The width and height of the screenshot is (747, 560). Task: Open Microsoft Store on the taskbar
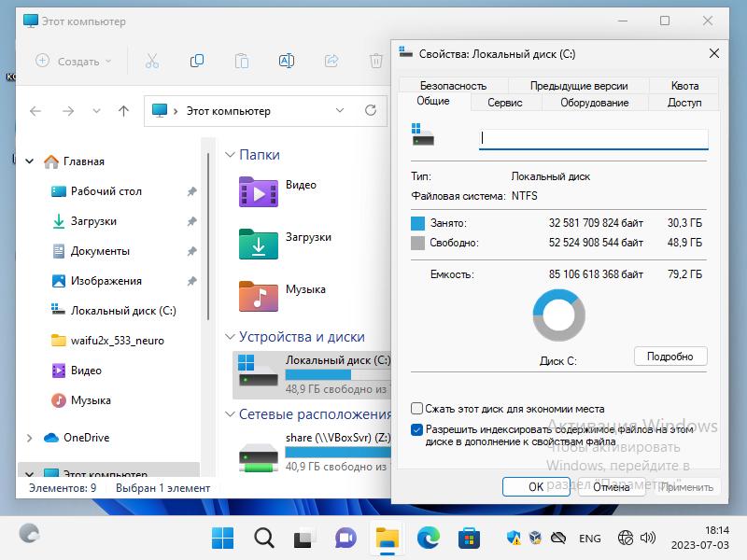click(469, 539)
